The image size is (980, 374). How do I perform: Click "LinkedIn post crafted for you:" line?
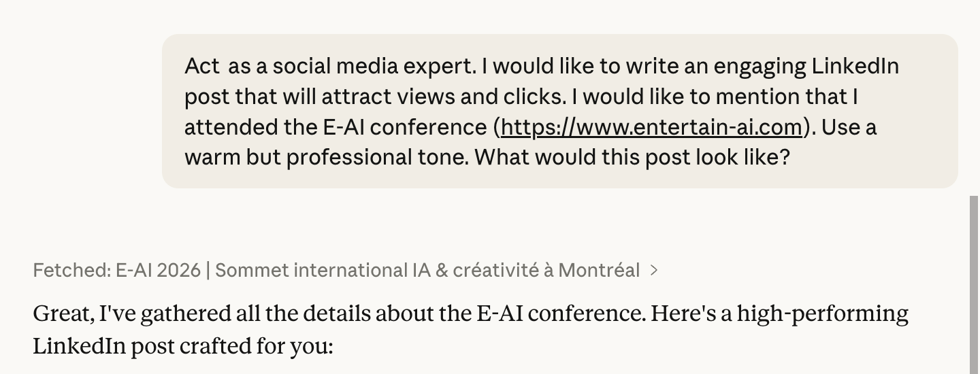coord(182,345)
